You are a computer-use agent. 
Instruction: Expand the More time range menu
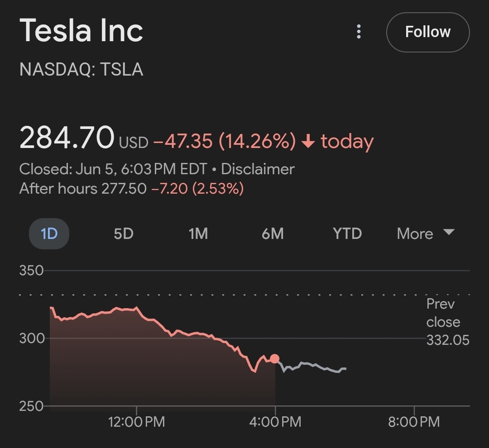(x=425, y=234)
